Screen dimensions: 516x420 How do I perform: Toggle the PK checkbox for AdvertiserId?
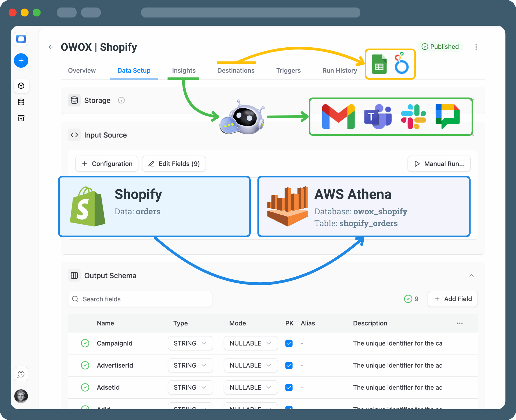(289, 365)
